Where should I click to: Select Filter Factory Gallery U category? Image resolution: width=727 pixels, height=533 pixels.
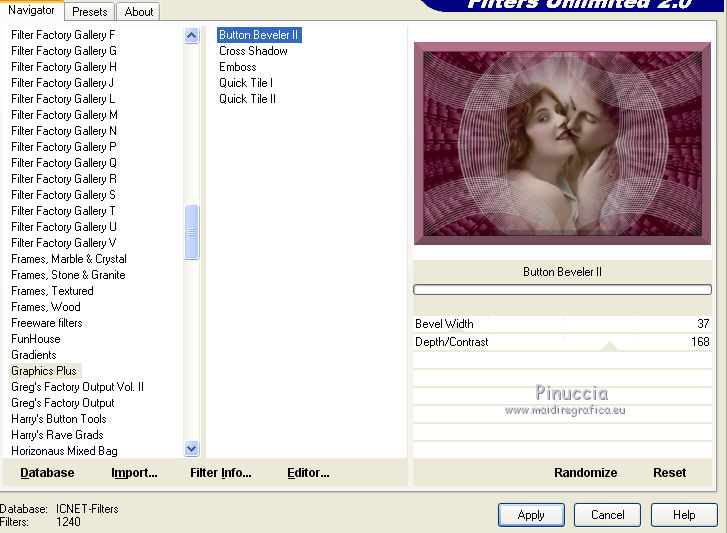click(64, 227)
